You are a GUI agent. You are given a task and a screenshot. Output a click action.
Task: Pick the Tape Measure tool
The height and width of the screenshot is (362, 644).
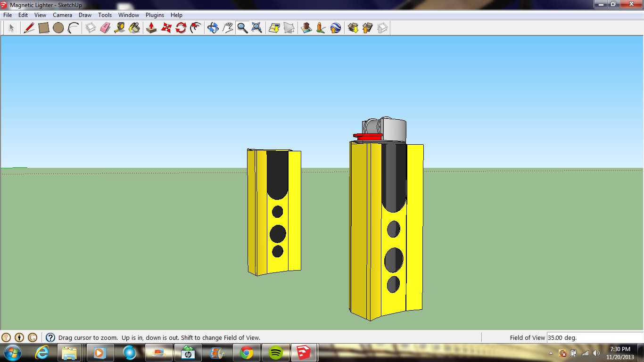click(x=120, y=28)
